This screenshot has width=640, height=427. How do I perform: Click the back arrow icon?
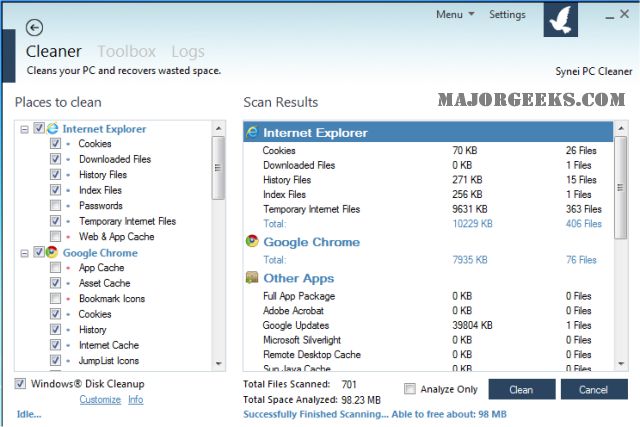(34, 28)
